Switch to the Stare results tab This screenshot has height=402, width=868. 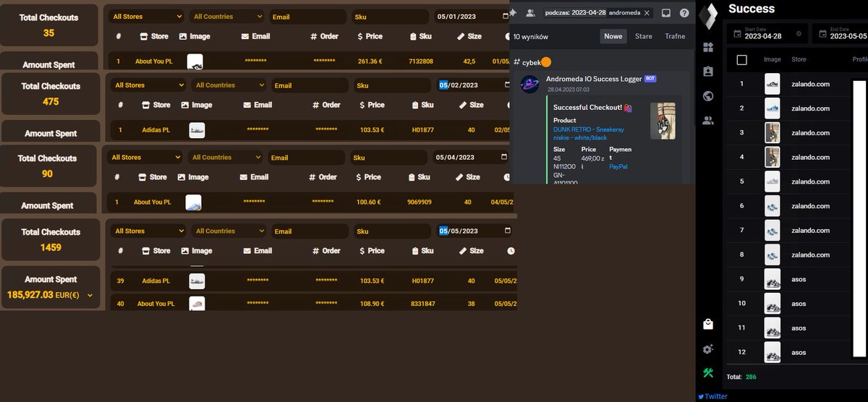click(644, 36)
